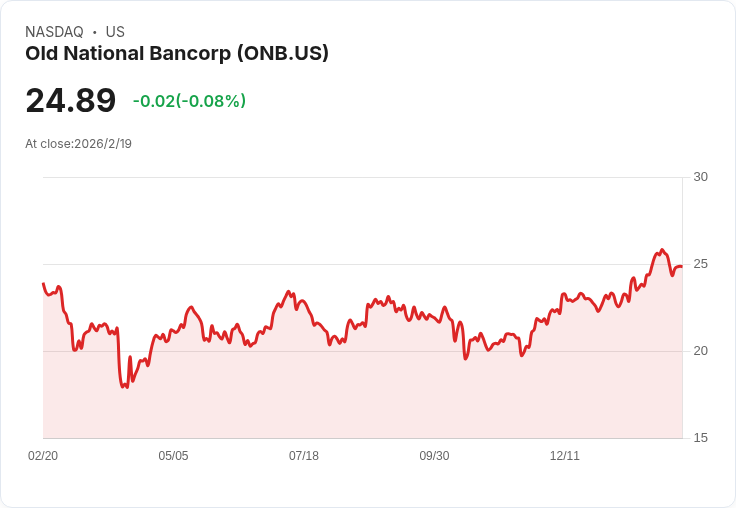
Task: Click the lowest dip of the price line
Action: [124, 387]
